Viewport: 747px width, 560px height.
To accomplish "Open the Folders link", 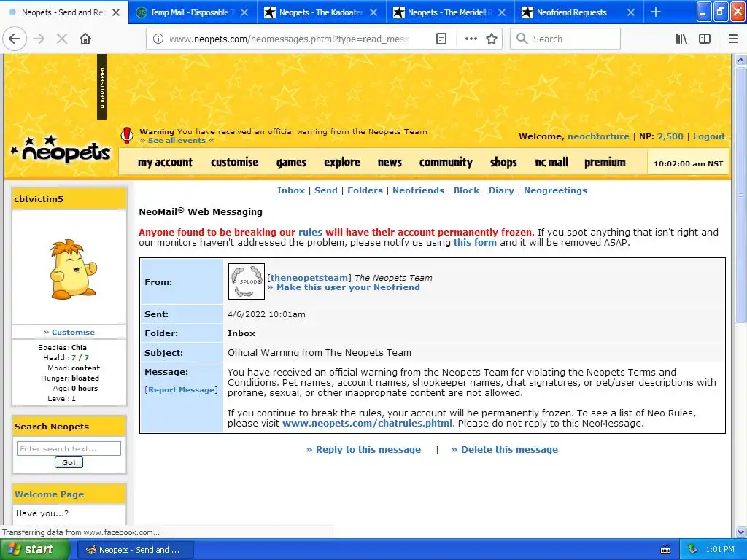I will pos(365,190).
